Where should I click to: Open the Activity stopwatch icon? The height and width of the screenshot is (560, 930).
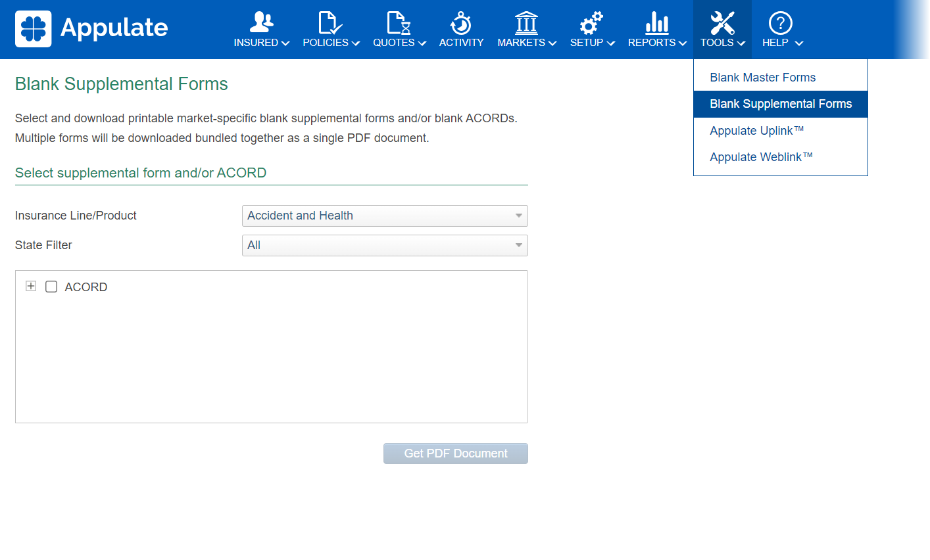tap(460, 22)
